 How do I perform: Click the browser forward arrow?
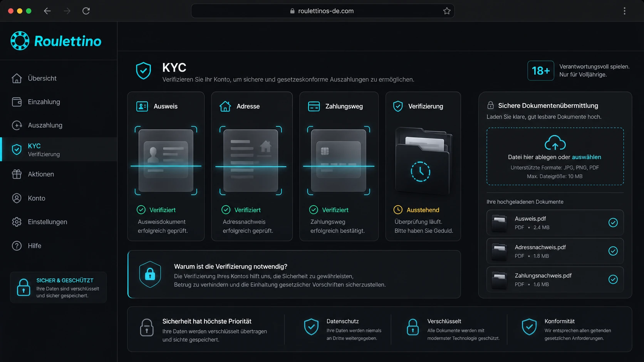point(67,11)
